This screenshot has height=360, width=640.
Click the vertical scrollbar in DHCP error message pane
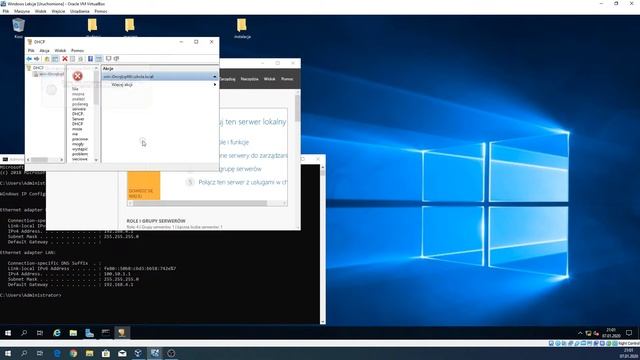tap(96, 114)
